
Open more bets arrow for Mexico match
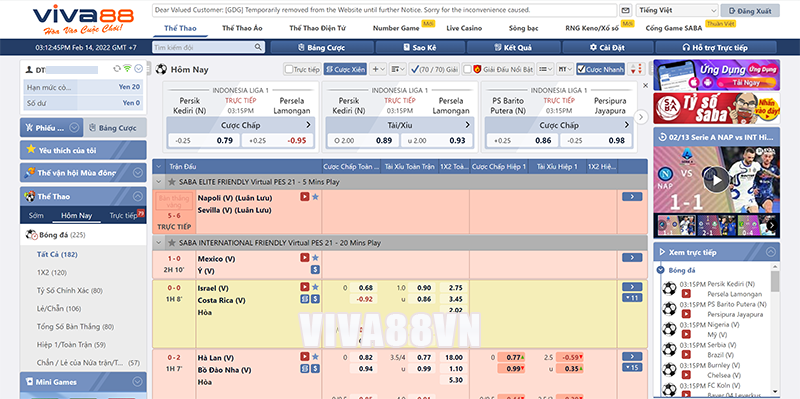pyautogui.click(x=632, y=258)
